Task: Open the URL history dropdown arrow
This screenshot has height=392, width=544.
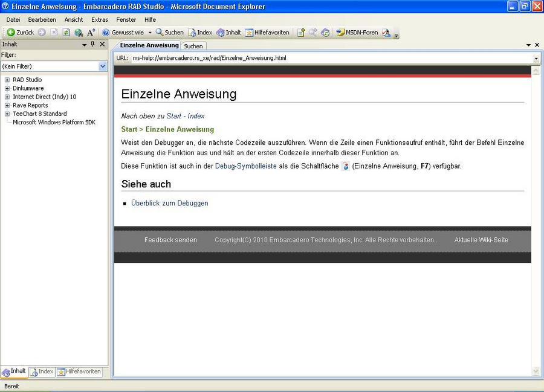Action: 536,59
